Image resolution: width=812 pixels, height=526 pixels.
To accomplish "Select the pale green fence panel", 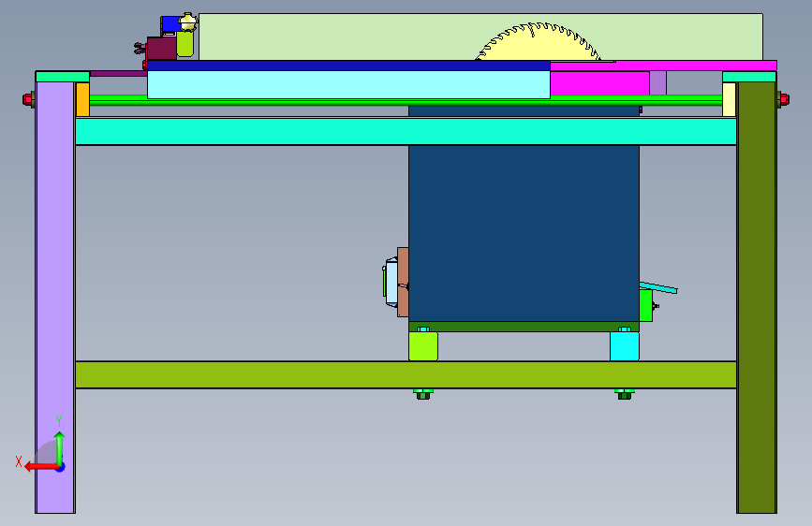I will point(480,37).
